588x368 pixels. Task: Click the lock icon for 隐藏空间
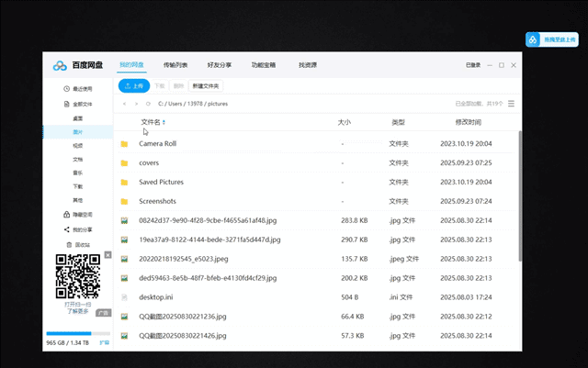click(x=66, y=215)
